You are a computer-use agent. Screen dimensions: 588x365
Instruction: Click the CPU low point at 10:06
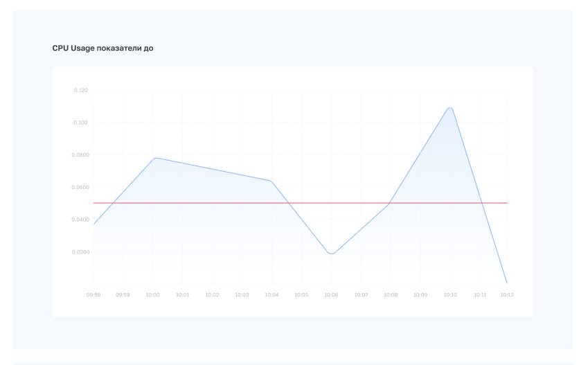coord(331,253)
